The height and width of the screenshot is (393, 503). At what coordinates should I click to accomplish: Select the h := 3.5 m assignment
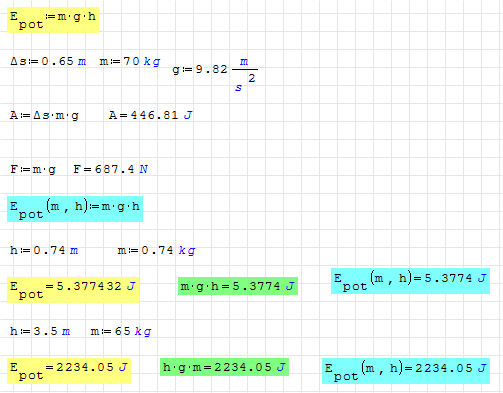[40, 331]
